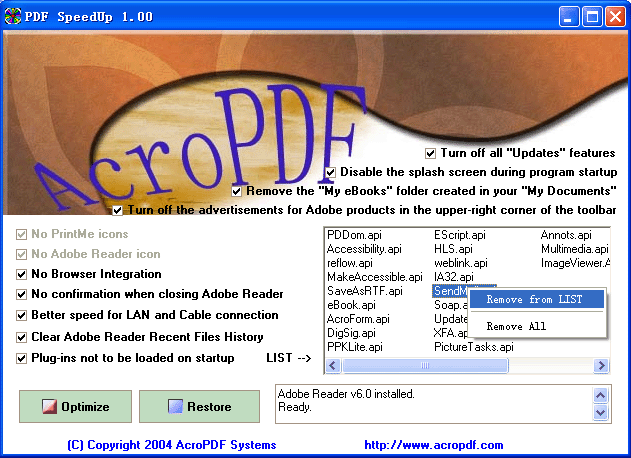This screenshot has width=631, height=458.
Task: Open the www.acropdf.com link
Action: (433, 445)
